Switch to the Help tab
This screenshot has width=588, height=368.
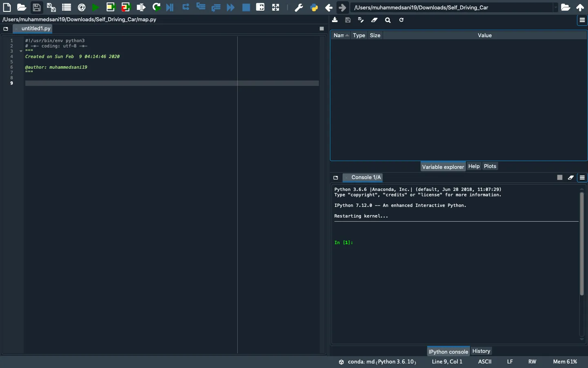tap(474, 166)
